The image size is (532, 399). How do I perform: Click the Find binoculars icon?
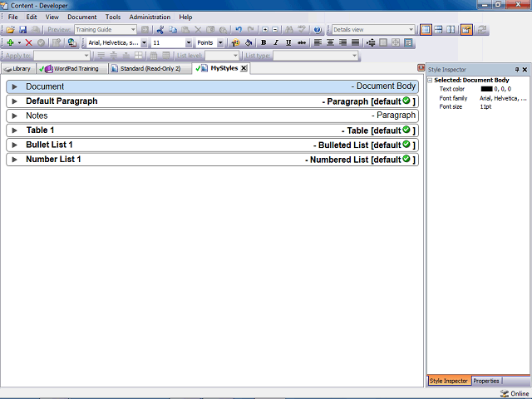[289, 30]
